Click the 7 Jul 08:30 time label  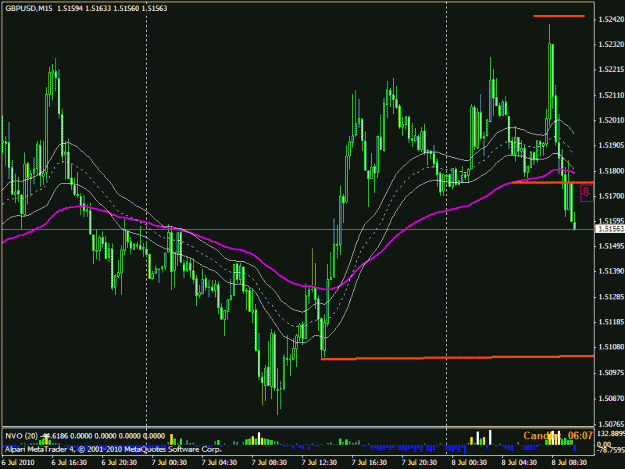pos(269,463)
